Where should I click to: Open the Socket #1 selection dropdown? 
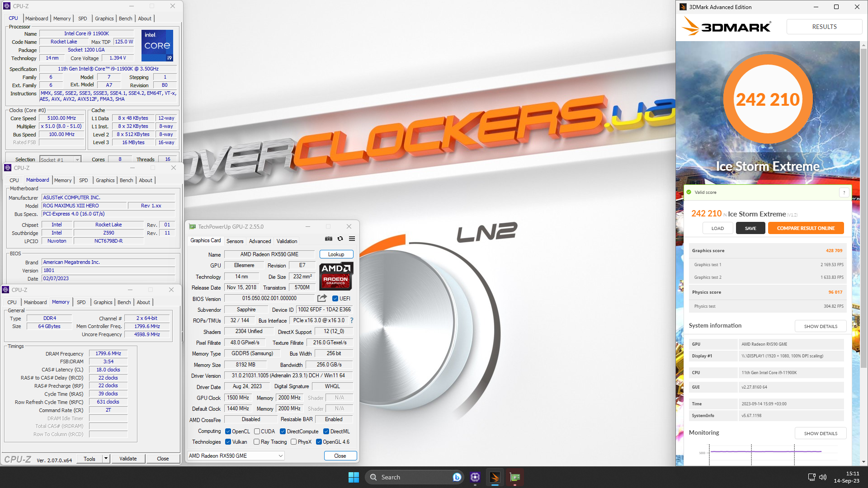click(60, 160)
